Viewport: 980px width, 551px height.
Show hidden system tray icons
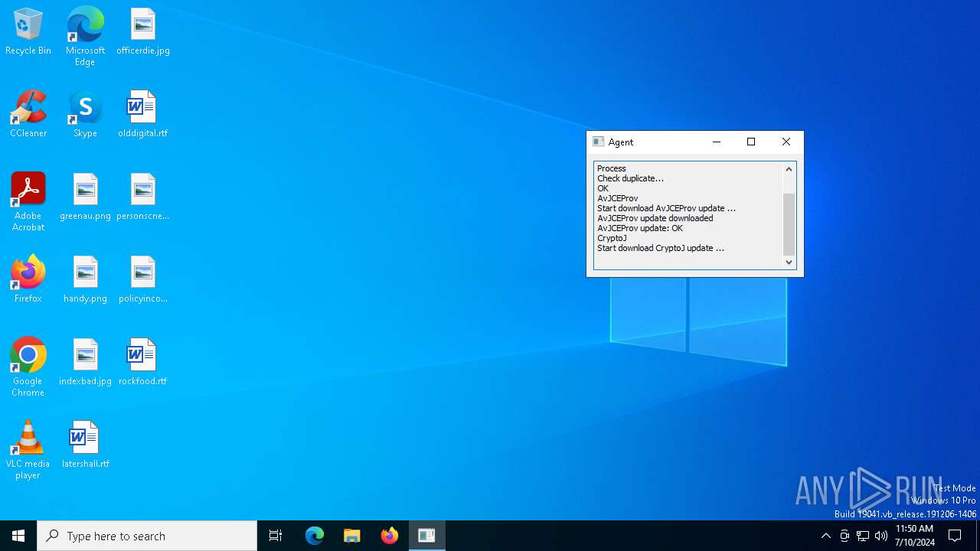(825, 536)
